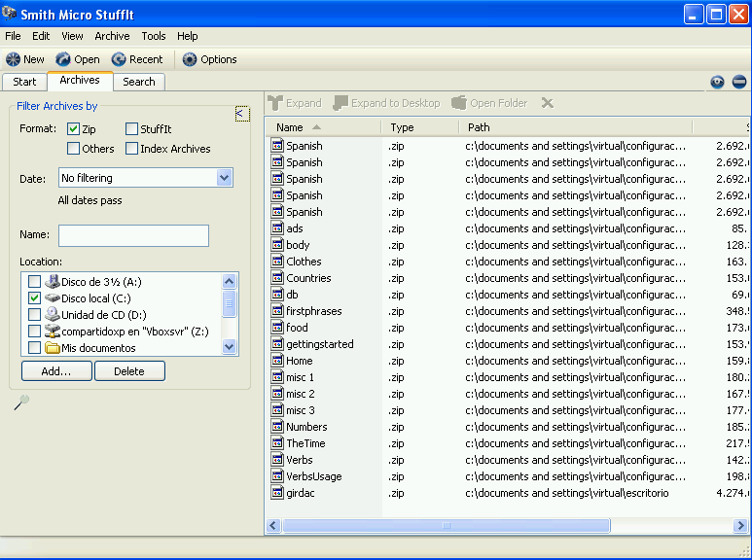Image resolution: width=752 pixels, height=560 pixels.
Task: Check the Disco de 3½ (A:) location
Action: coord(34,281)
